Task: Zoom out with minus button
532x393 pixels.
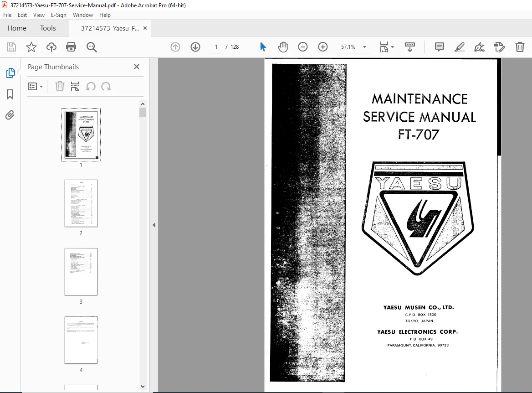Action: (x=302, y=47)
